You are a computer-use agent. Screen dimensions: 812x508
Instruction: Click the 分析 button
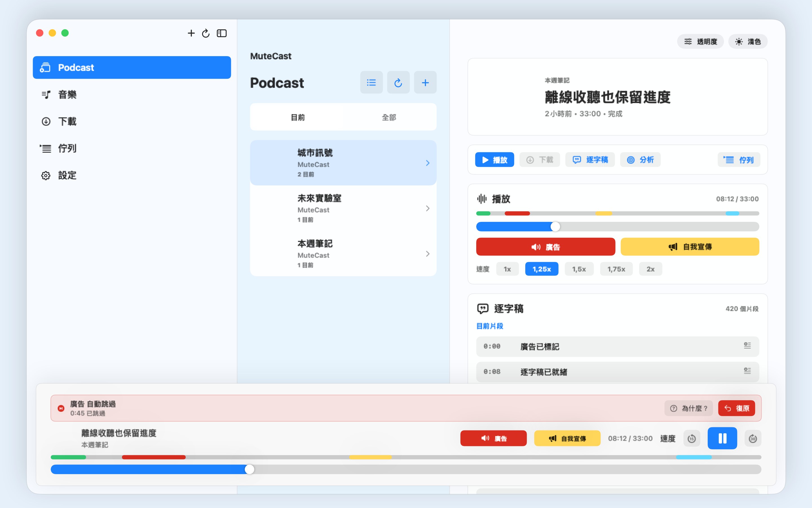640,159
